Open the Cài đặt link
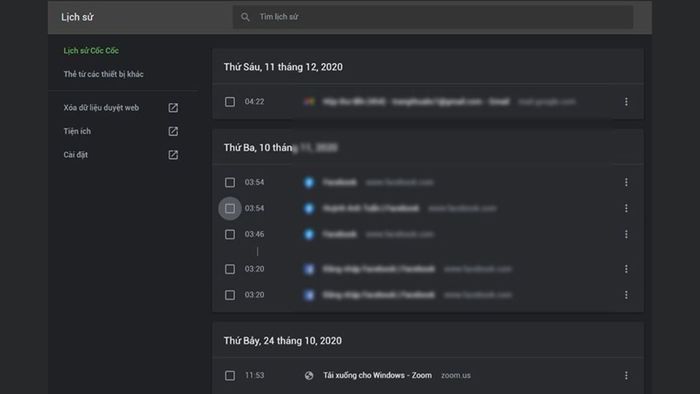 (x=75, y=155)
